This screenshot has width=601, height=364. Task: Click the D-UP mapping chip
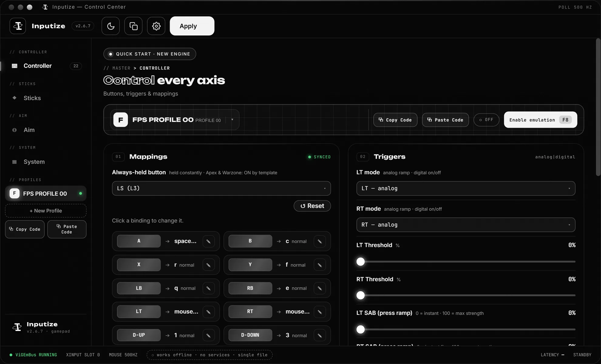coord(139,335)
